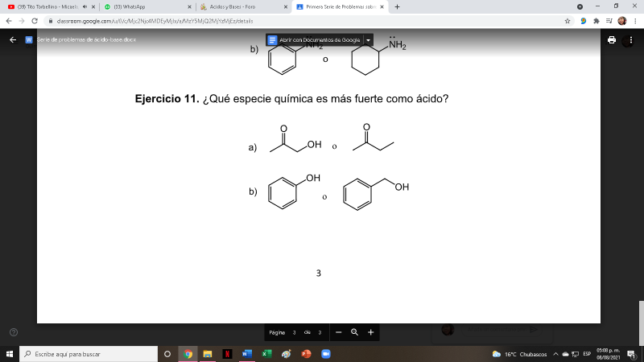This screenshot has width=644, height=362.
Task: Open with Google Docs button
Action: tap(314, 39)
